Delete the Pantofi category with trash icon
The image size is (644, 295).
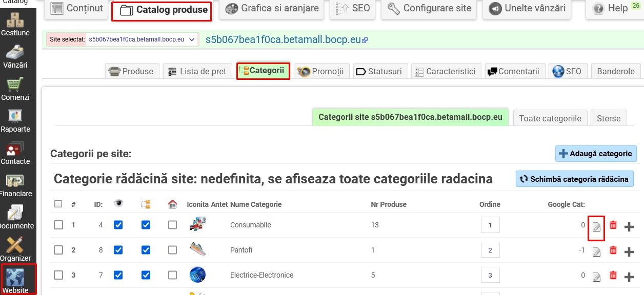[613, 250]
